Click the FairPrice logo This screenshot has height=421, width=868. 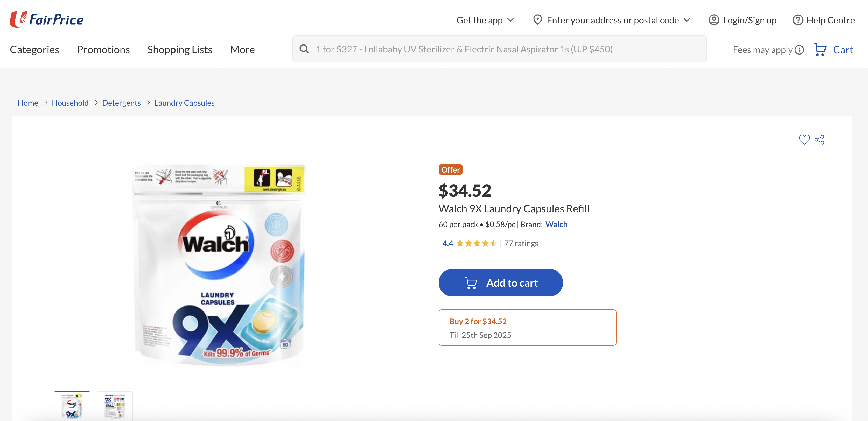coord(47,19)
